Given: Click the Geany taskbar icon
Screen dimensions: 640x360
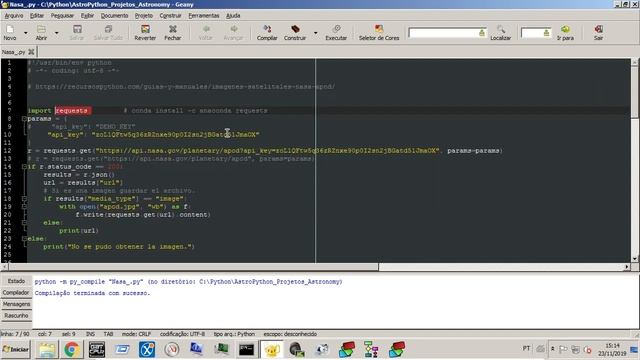Looking at the screenshot, I should coord(272,350).
